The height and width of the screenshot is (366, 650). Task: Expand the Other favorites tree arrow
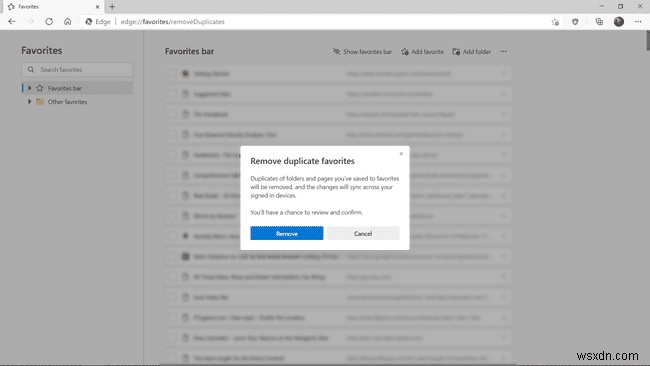click(x=29, y=102)
